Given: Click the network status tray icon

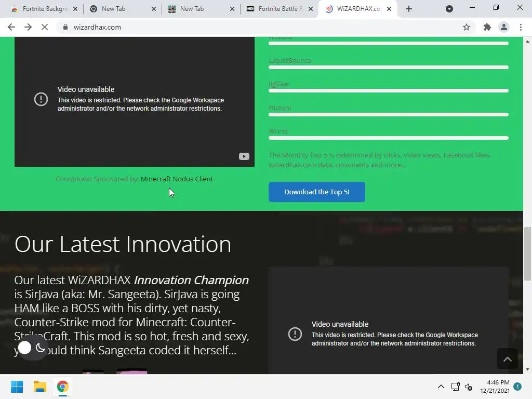Looking at the screenshot, I should 455,387.
